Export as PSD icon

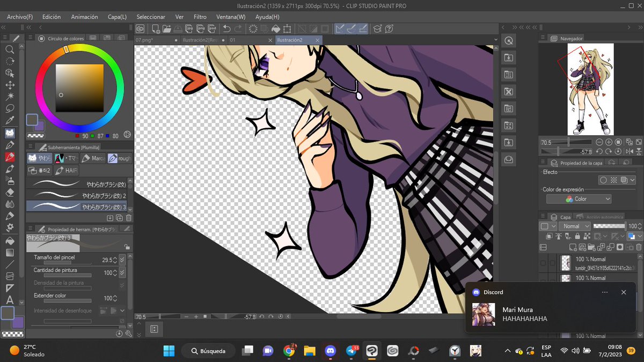click(213, 29)
